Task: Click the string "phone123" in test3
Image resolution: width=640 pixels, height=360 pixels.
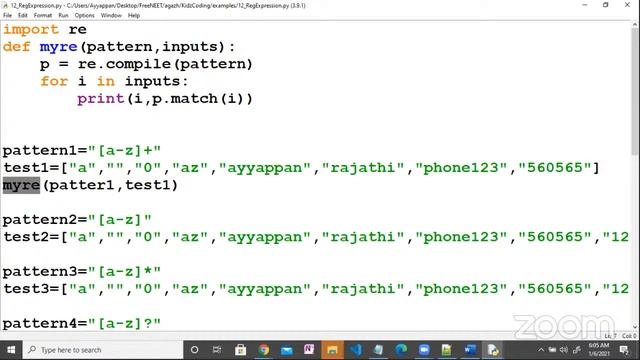Action: coord(462,289)
